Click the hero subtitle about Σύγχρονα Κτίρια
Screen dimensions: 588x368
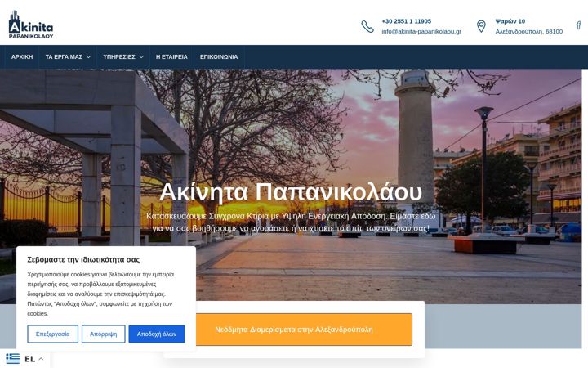[291, 222]
